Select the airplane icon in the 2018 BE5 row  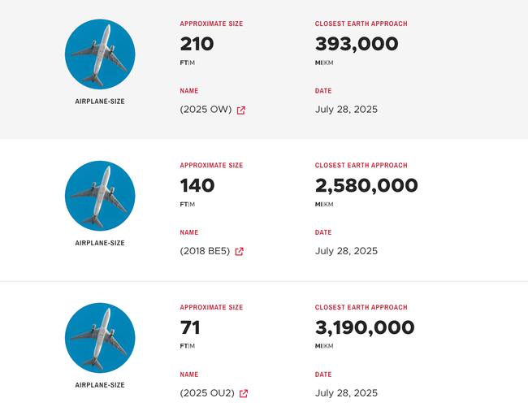point(100,196)
